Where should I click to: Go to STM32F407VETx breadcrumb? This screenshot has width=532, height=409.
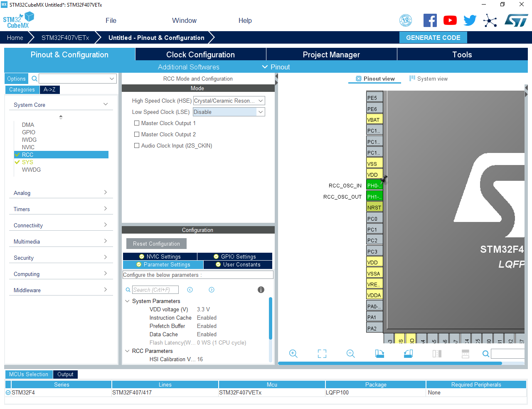point(65,37)
